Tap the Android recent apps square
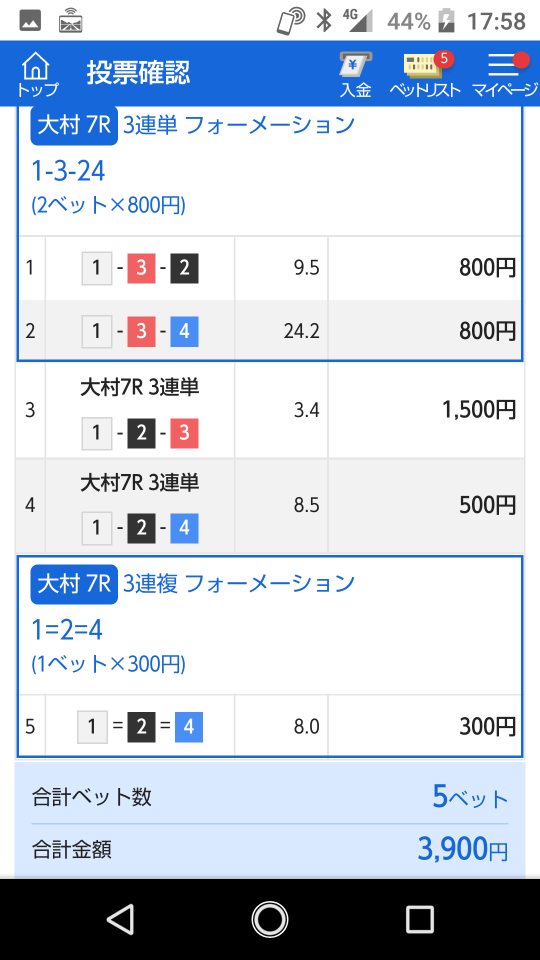This screenshot has height=960, width=540. 420,919
